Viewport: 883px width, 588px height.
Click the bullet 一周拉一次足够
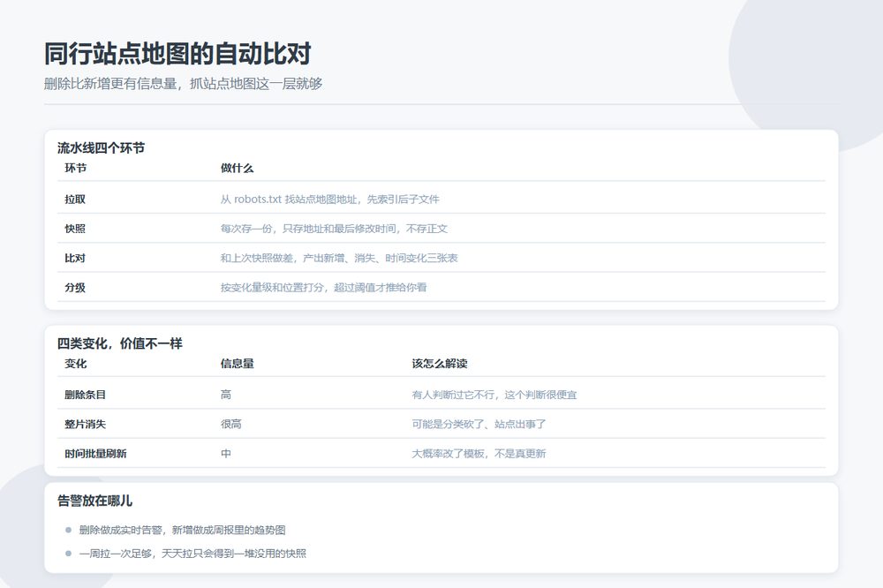(x=116, y=554)
